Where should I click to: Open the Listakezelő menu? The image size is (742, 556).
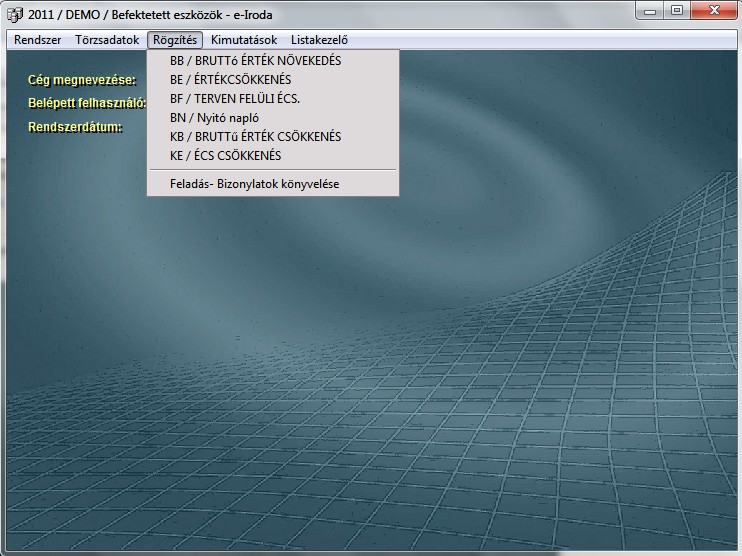pyautogui.click(x=319, y=40)
